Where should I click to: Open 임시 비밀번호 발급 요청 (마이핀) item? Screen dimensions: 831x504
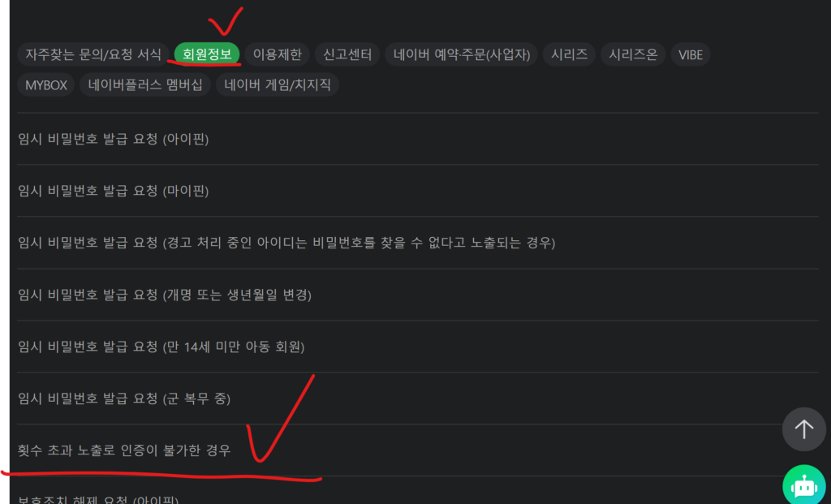click(x=418, y=191)
